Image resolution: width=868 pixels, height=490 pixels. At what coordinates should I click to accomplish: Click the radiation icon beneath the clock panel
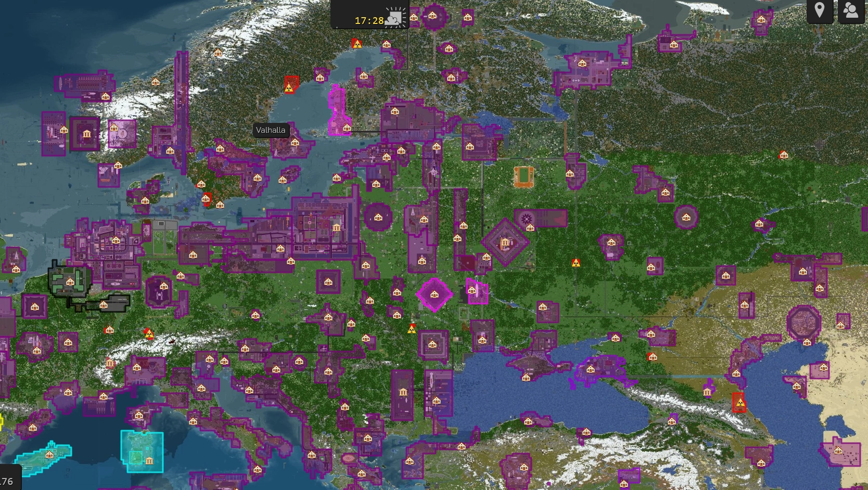(x=356, y=43)
